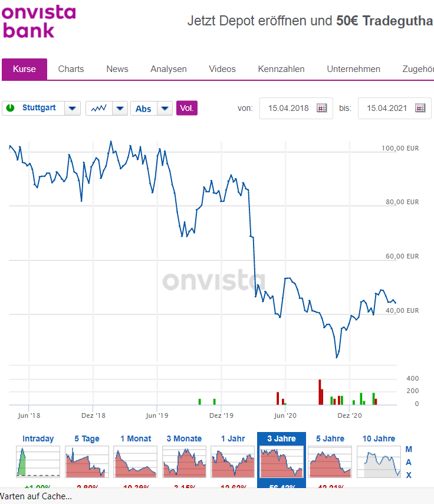Select the 1 Monat chart thumbnail

tap(135, 462)
